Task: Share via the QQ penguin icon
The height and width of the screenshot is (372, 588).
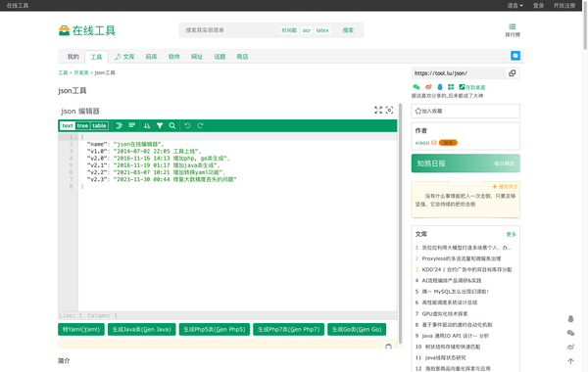Action: pyautogui.click(x=440, y=87)
